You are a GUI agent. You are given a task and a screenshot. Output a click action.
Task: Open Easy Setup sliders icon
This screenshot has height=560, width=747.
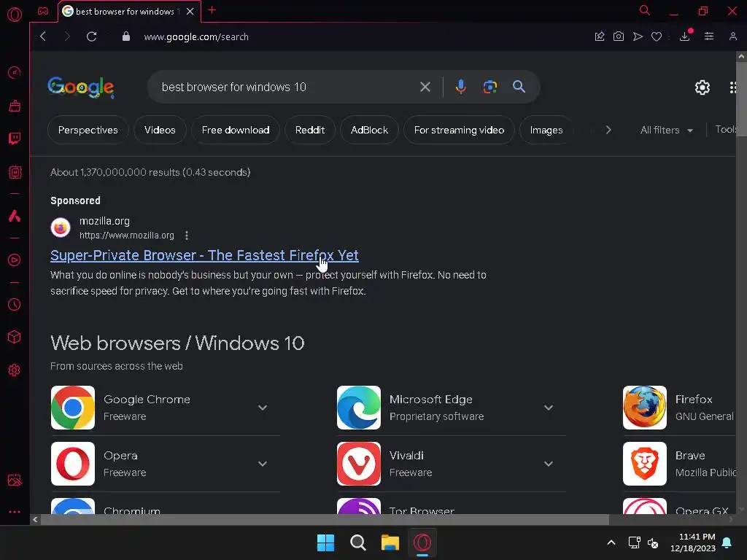point(709,36)
